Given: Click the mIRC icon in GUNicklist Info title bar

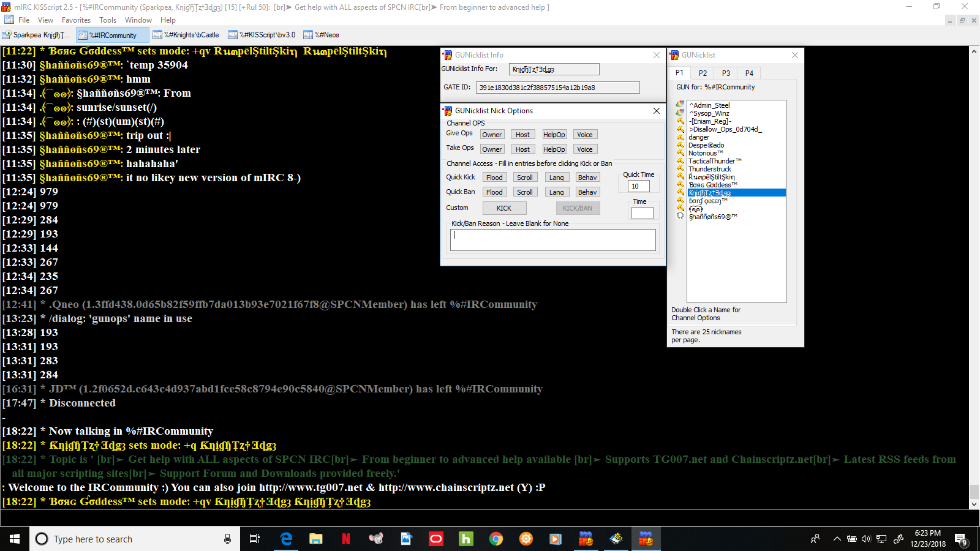Looking at the screenshot, I should tap(448, 55).
